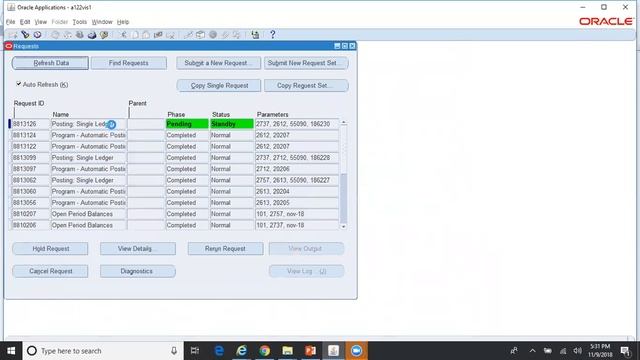Click Submit a New Request button
640x360 pixels.
tap(218, 63)
